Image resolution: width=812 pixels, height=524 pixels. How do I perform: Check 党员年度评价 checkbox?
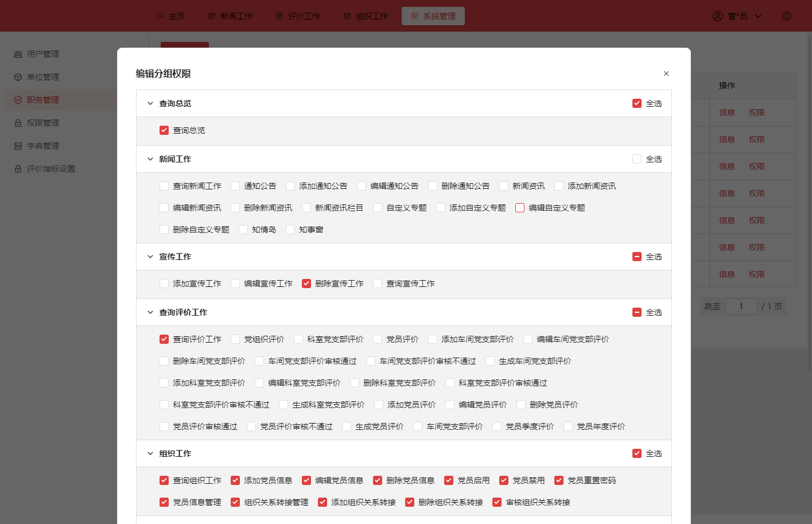pyautogui.click(x=568, y=426)
